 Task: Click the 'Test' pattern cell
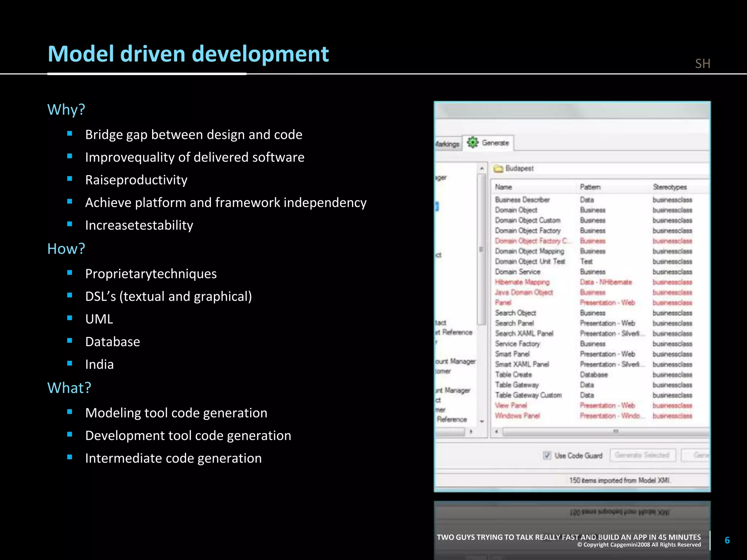coord(586,261)
